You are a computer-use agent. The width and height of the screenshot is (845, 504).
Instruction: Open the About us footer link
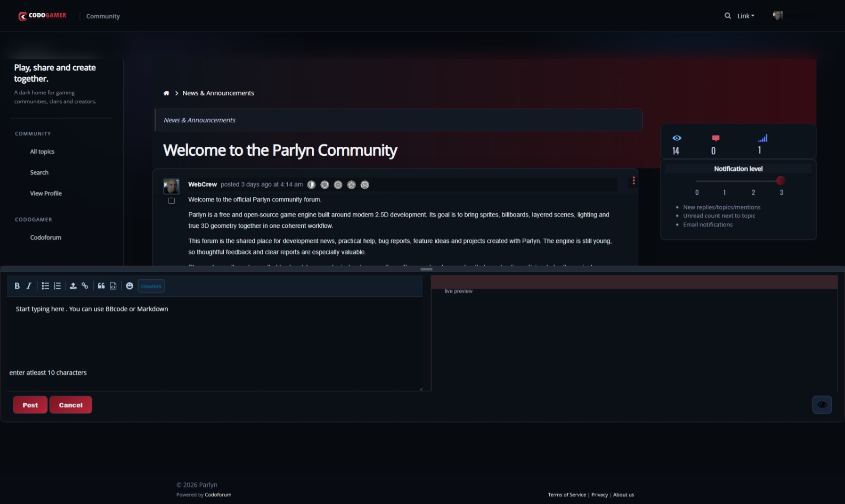coord(624,495)
